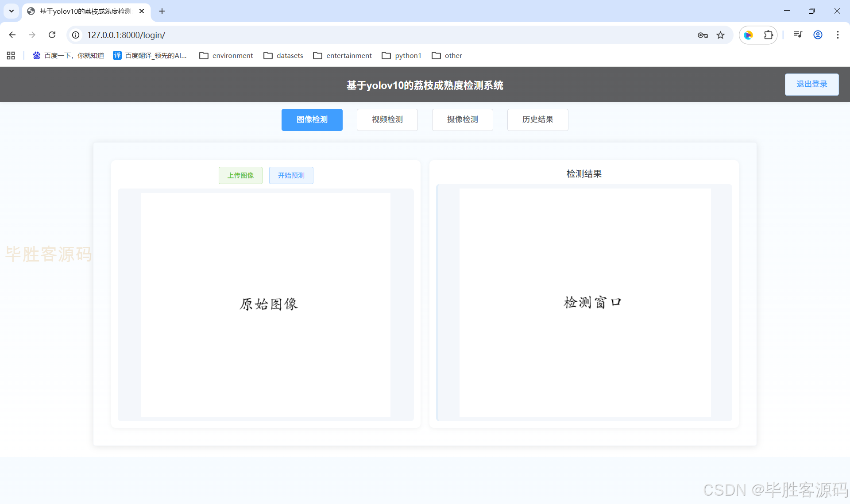Switch to the 历史结果 tab
This screenshot has width=850, height=504.
(x=537, y=119)
